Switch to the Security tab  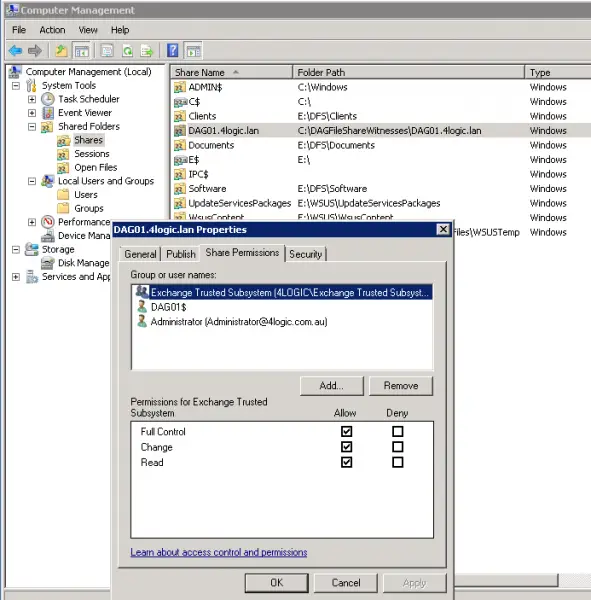click(x=305, y=254)
